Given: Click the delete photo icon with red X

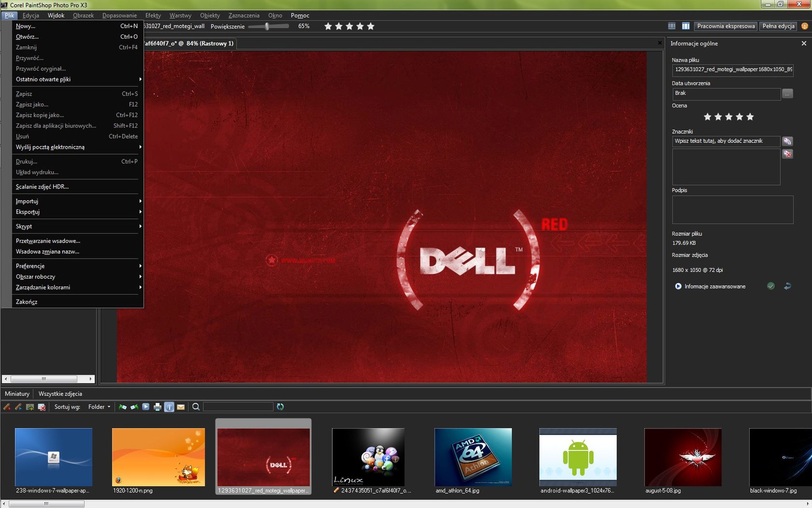Looking at the screenshot, I should 42,407.
